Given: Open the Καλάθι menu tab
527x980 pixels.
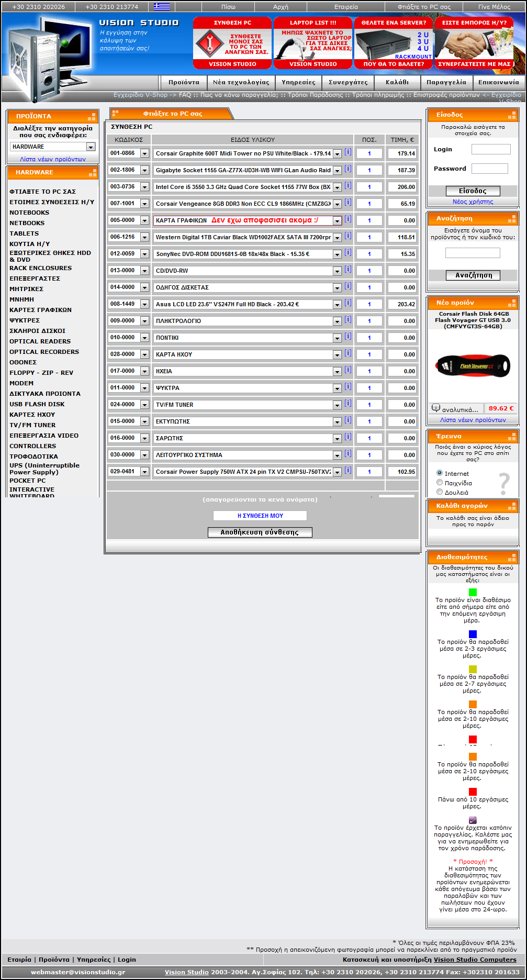Looking at the screenshot, I should point(397,82).
